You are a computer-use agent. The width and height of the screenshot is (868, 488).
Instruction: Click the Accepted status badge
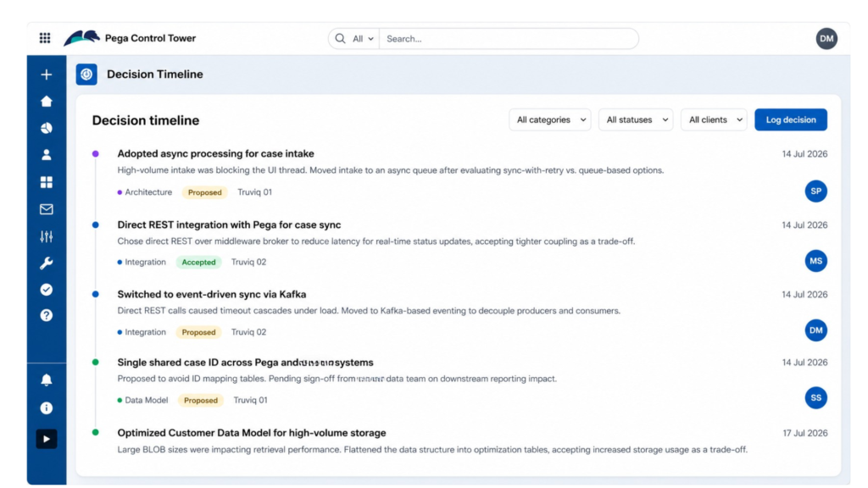pyautogui.click(x=198, y=263)
